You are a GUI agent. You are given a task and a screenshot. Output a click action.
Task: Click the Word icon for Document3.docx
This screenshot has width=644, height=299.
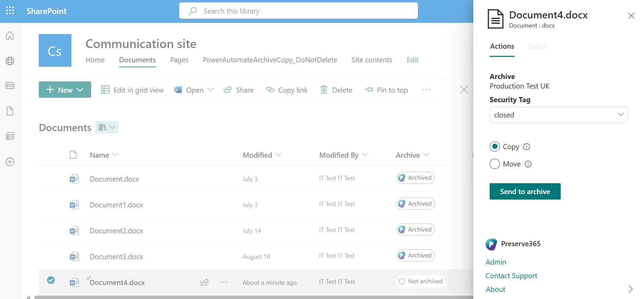[x=74, y=256]
